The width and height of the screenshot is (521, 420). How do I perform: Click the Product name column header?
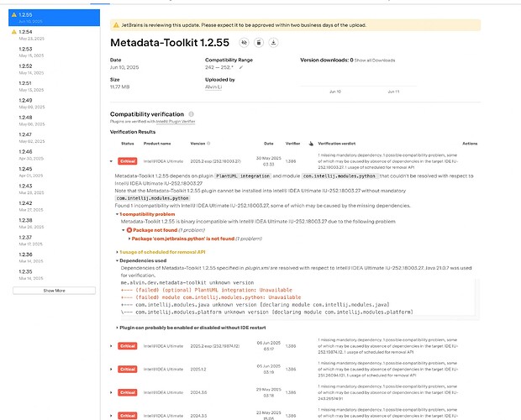click(157, 144)
